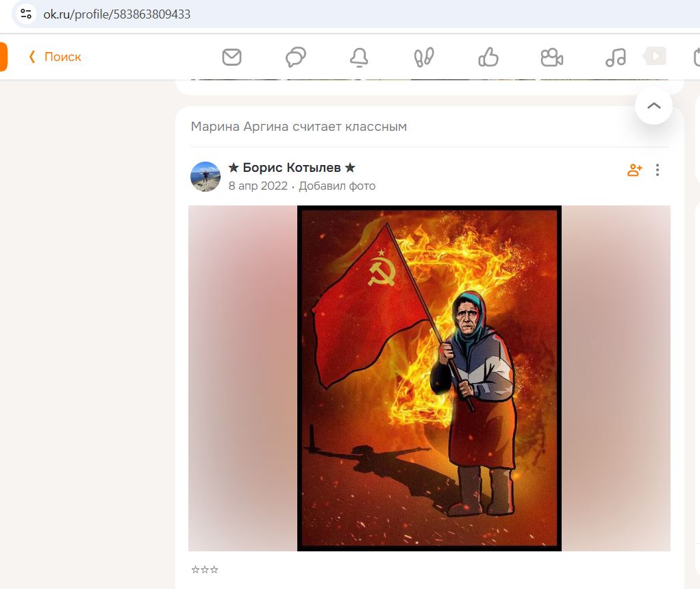Click the Марина Аргина считает классным header
The width and height of the screenshot is (700, 589).
(299, 127)
